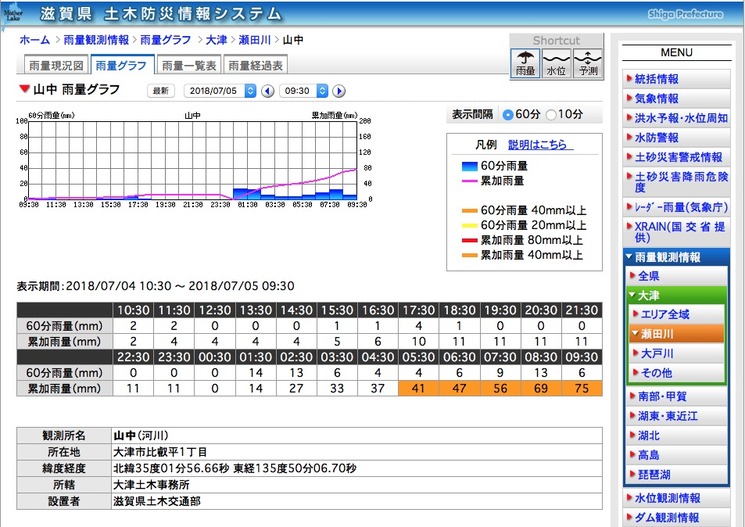The height and width of the screenshot is (527, 745).
Task: Select 南部・甲賀 area
Action: coord(677,396)
